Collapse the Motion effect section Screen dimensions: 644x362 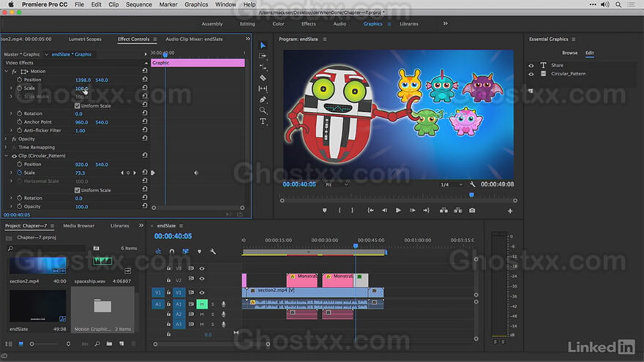pos(6,72)
